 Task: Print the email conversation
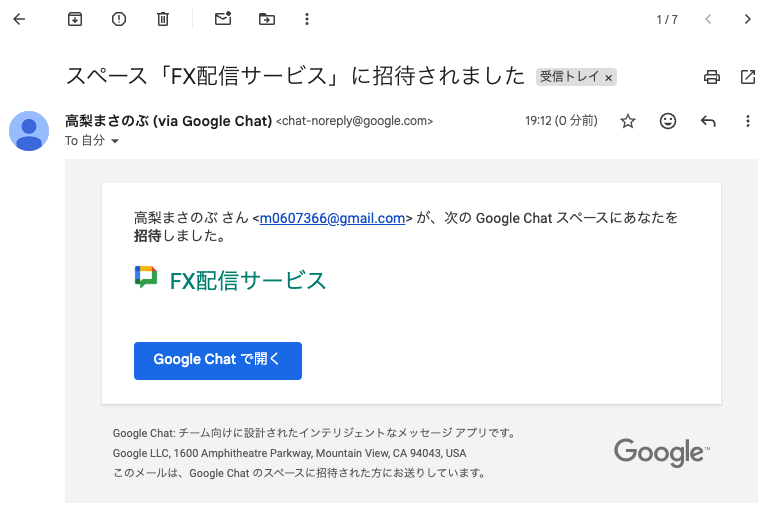712,76
